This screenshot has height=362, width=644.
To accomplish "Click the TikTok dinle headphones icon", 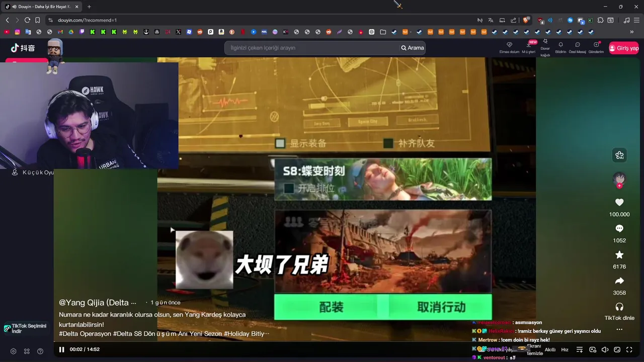I will point(619,307).
